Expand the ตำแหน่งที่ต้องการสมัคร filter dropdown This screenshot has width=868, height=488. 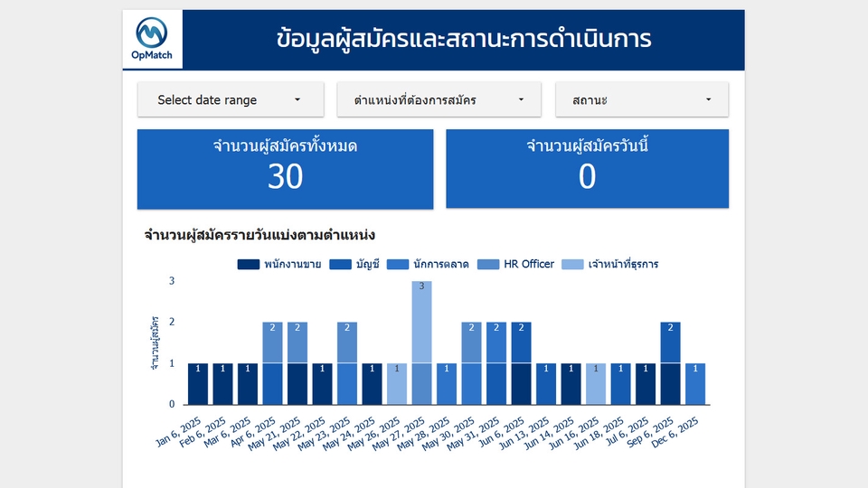(x=439, y=100)
